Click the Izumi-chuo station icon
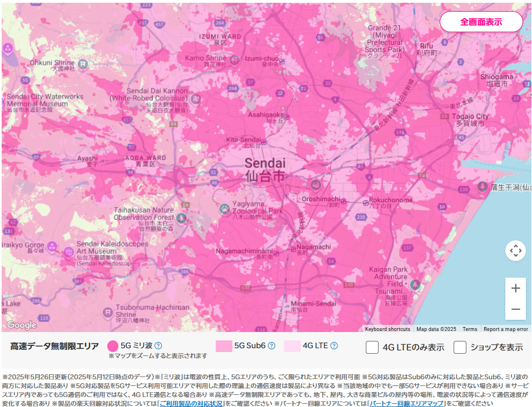The height and width of the screenshot is (407, 532). [x=282, y=62]
